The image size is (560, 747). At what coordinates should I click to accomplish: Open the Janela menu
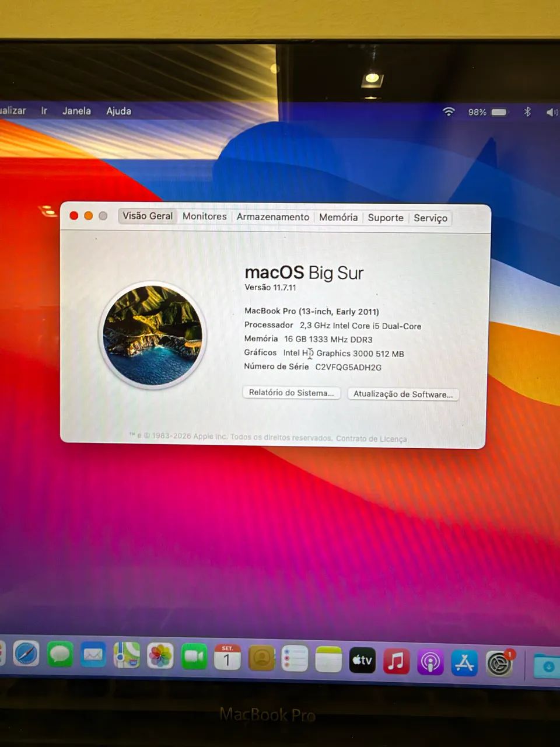pos(76,111)
